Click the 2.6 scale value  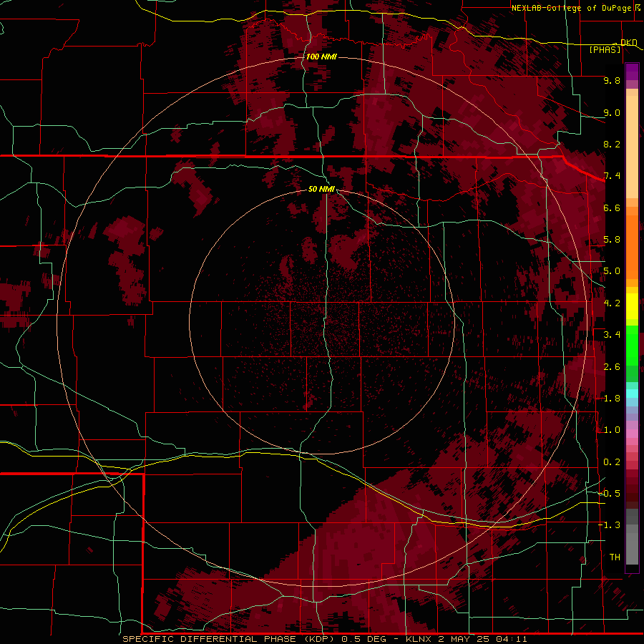click(612, 367)
